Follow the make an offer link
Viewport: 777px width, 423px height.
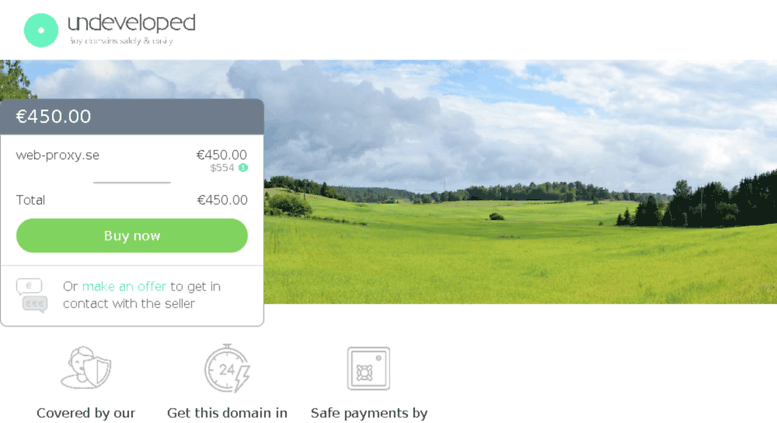124,286
